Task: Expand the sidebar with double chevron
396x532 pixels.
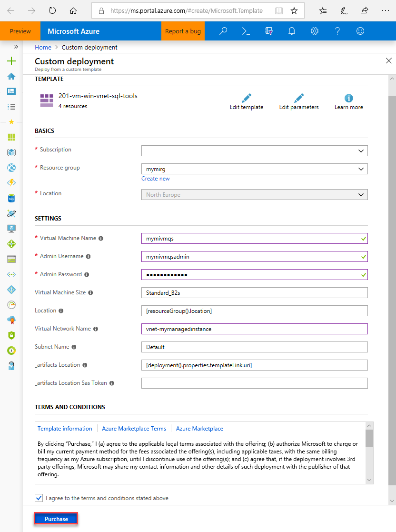Action: (x=16, y=47)
